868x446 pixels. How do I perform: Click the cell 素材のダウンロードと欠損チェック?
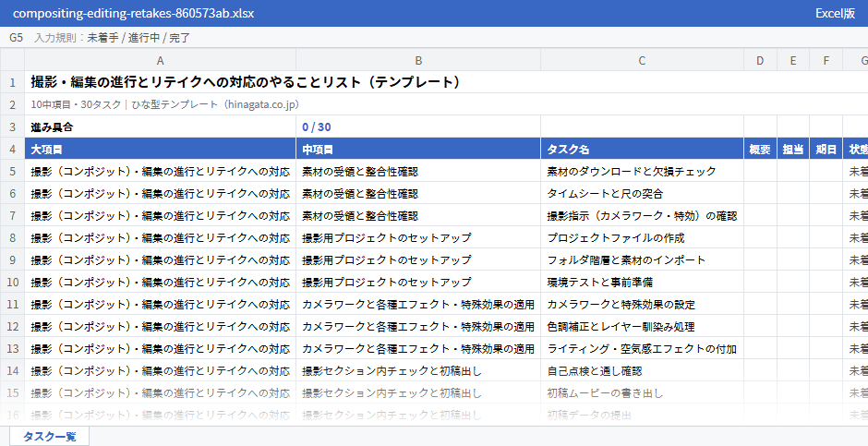pos(642,171)
